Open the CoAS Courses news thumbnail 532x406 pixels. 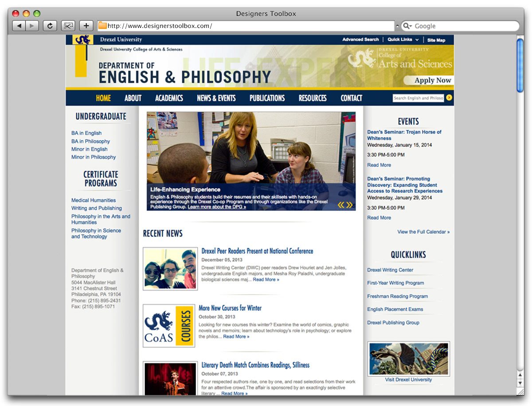pyautogui.click(x=169, y=326)
